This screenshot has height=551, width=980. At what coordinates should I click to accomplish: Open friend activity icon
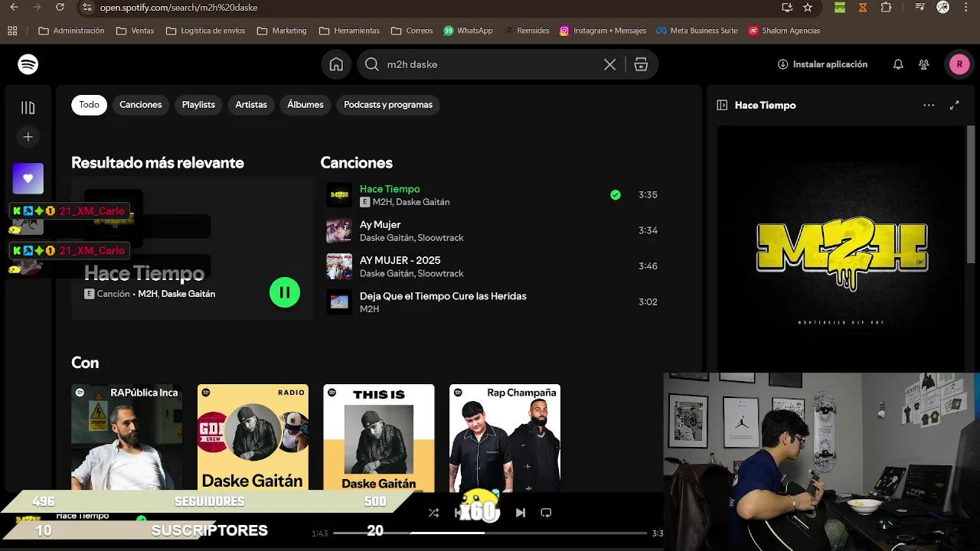coord(924,65)
